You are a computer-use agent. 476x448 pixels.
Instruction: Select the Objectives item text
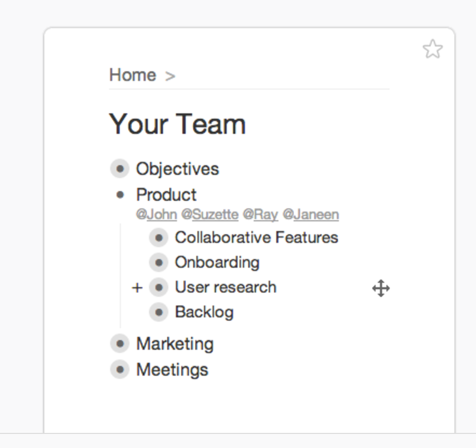coord(178,169)
